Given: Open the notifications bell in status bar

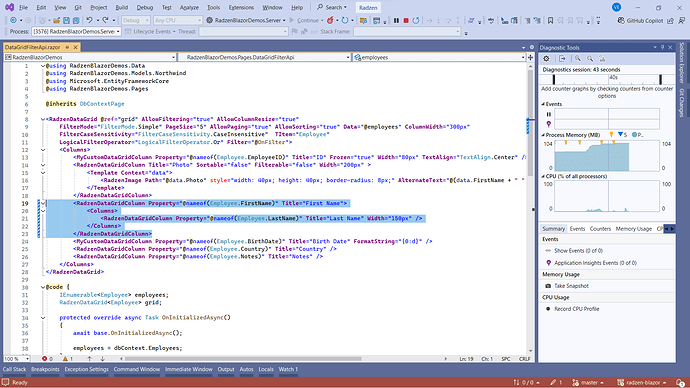Looking at the screenshot, I should 680,382.
